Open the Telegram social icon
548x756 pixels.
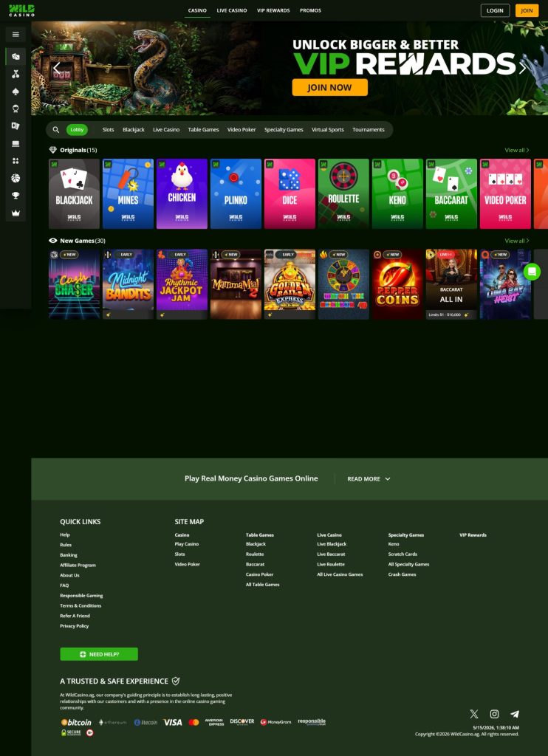pyautogui.click(x=515, y=714)
